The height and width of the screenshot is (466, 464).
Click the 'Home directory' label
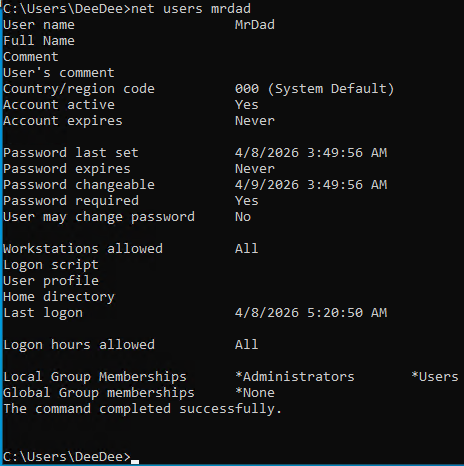59,297
